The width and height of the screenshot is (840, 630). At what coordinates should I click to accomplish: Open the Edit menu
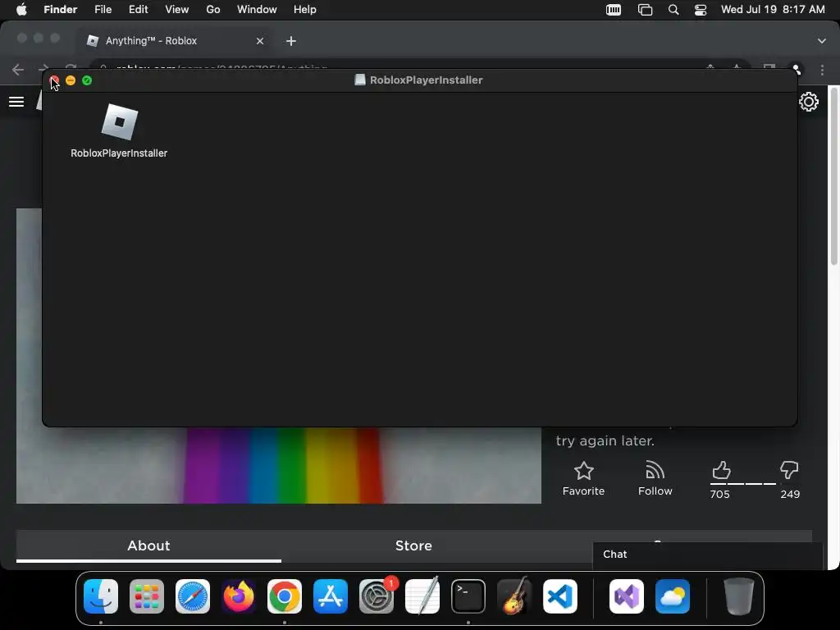(x=138, y=10)
